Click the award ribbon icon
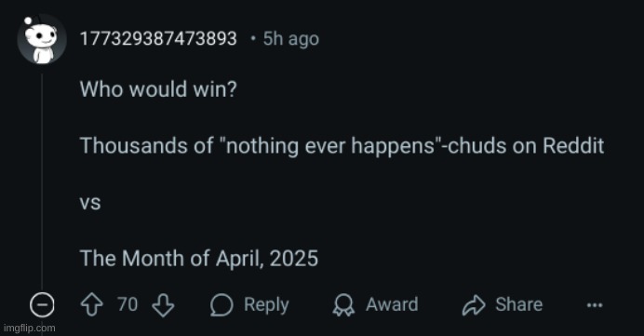The width and height of the screenshot is (644, 336). (x=343, y=305)
